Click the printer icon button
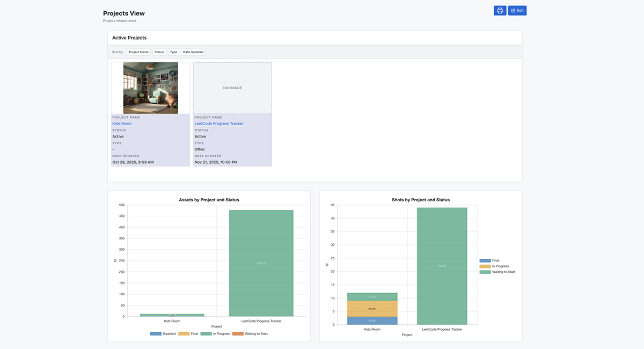Image resolution: width=644 pixels, height=349 pixels. click(500, 10)
